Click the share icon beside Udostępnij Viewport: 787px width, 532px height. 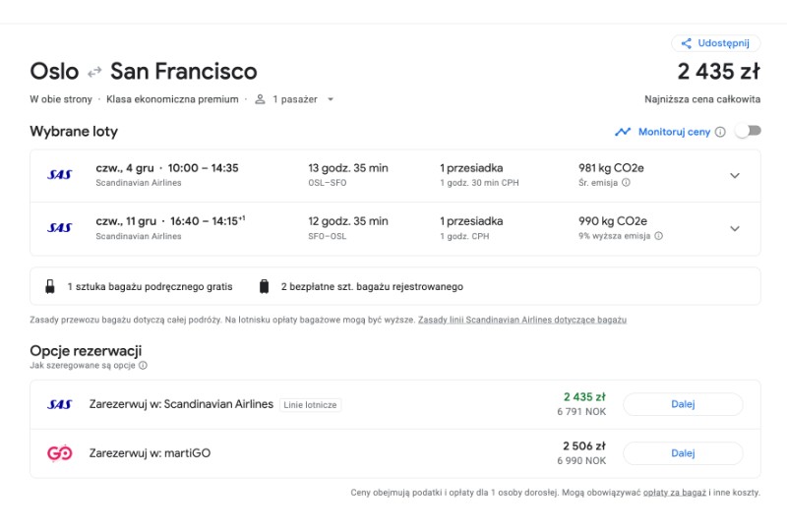686,43
